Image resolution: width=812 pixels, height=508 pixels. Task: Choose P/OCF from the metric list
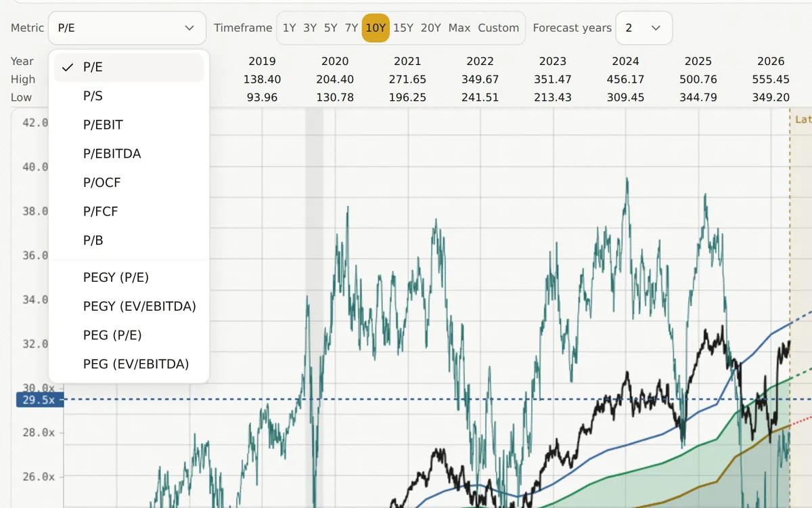(x=129, y=182)
